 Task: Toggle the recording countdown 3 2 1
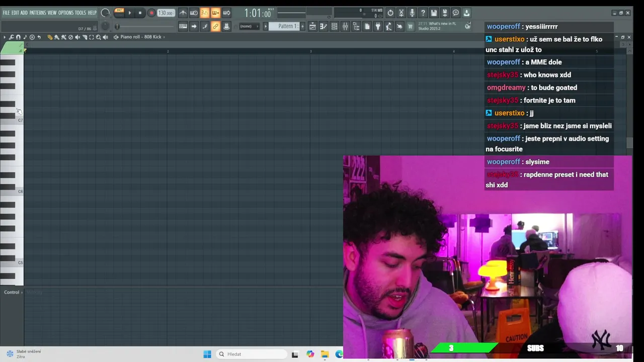[205, 13]
